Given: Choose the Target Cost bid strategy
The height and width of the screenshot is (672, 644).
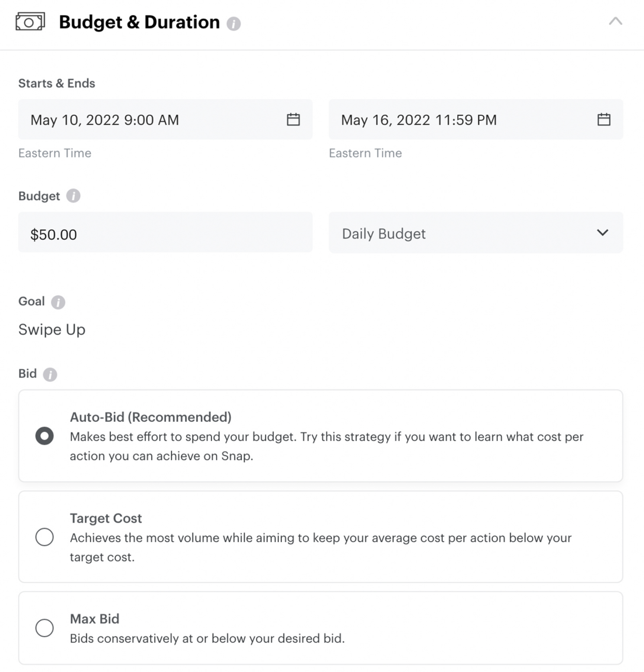Looking at the screenshot, I should [x=44, y=537].
